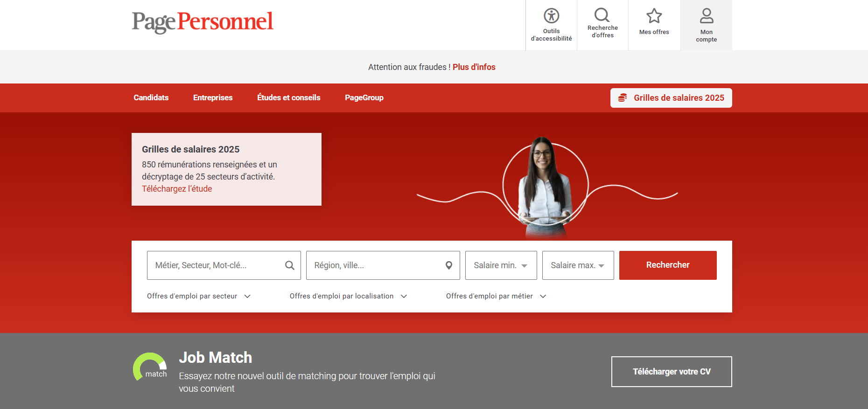Open Mes offres star icon

(x=654, y=16)
